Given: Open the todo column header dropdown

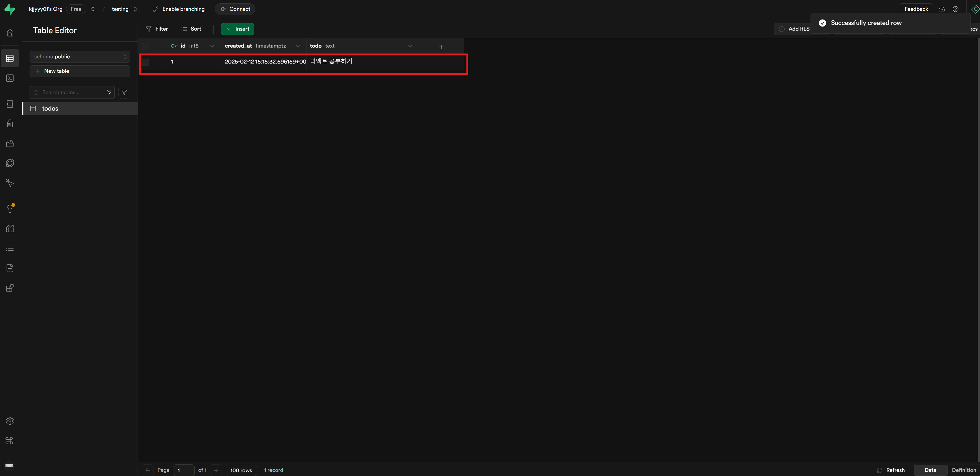Looking at the screenshot, I should (410, 46).
